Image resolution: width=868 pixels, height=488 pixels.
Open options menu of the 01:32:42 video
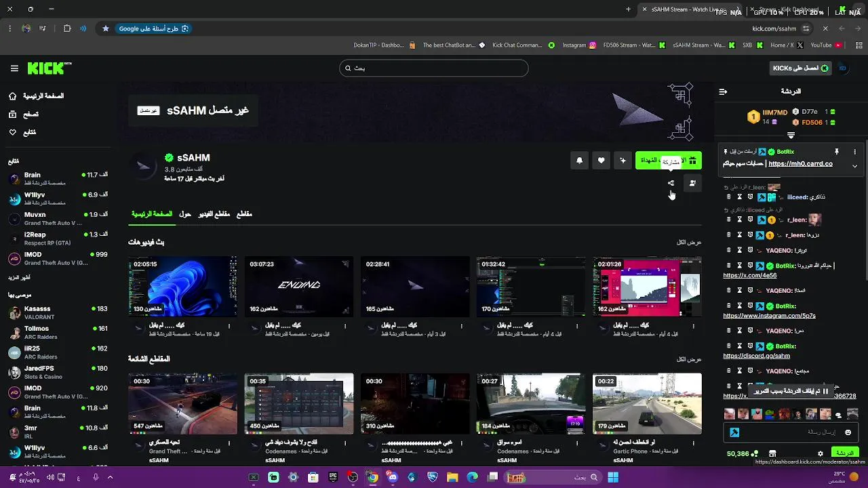(x=578, y=326)
